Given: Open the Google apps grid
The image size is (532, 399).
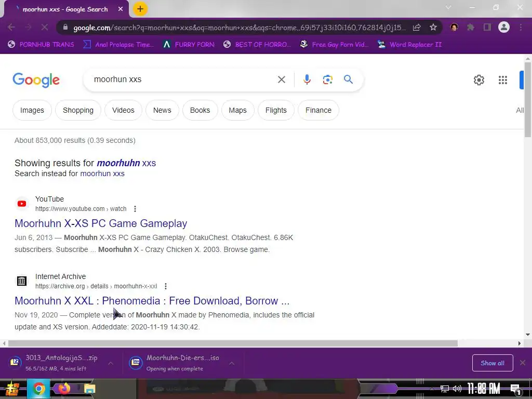Looking at the screenshot, I should [x=503, y=80].
